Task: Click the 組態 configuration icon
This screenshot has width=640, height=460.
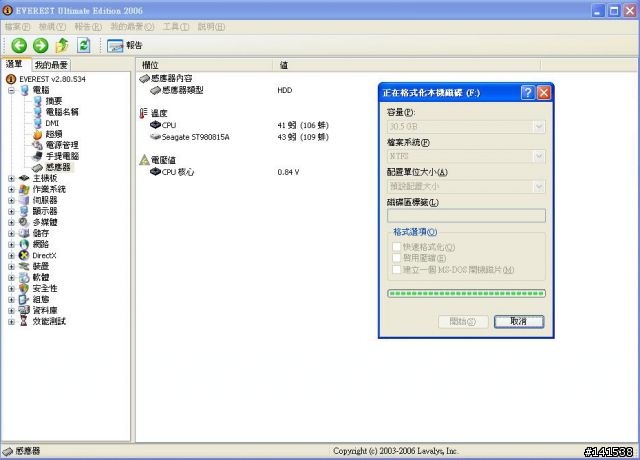Action: [x=24, y=299]
